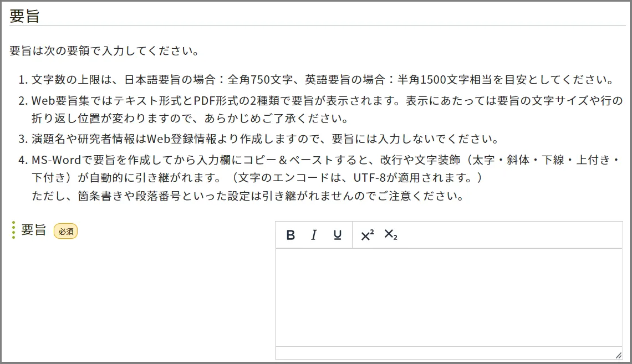Click the editor's bottom status bar strip

coord(444,353)
